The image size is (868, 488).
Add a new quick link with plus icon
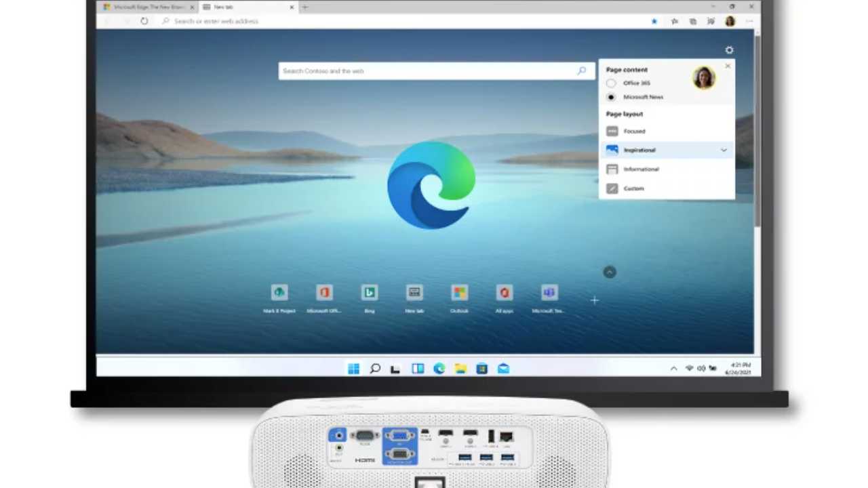click(x=594, y=300)
